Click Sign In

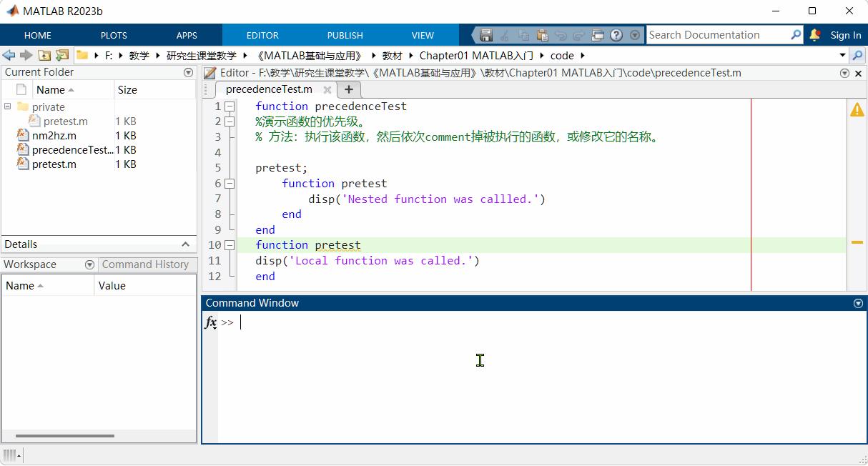846,34
